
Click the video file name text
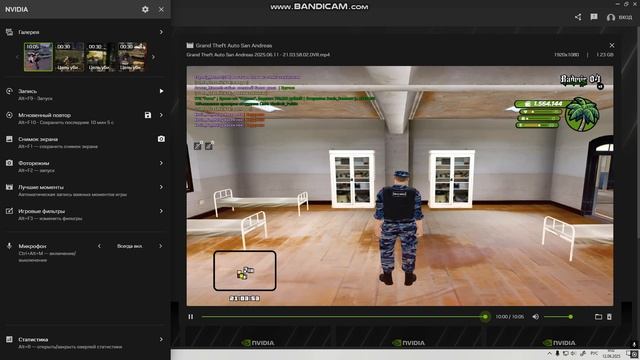[x=258, y=54]
